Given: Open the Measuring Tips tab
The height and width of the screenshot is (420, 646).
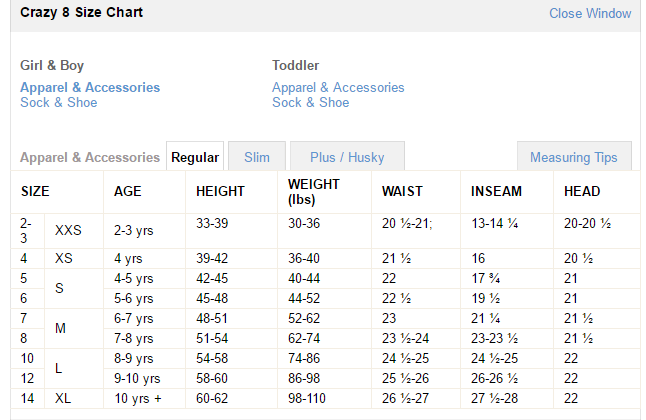Looking at the screenshot, I should pos(573,157).
